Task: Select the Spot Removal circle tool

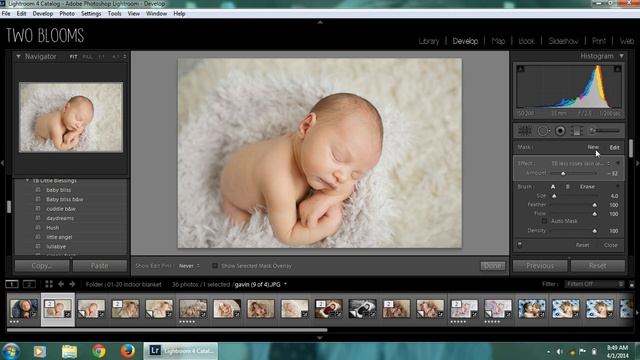Action: (543, 131)
